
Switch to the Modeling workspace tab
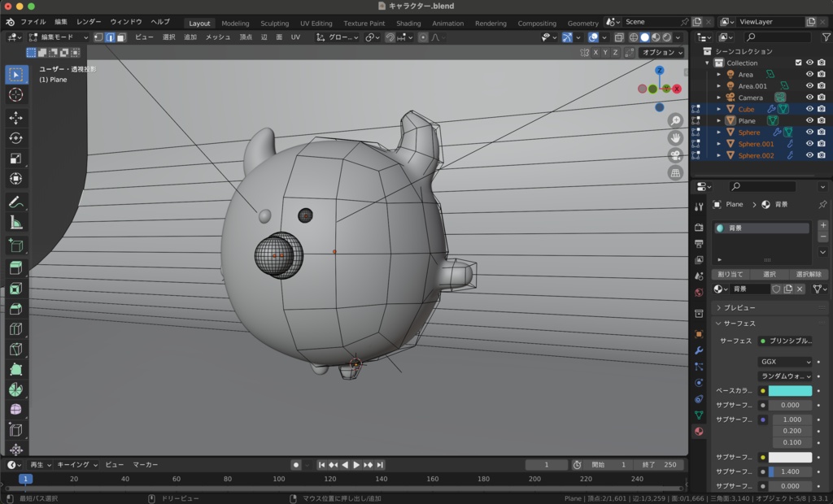tap(235, 23)
